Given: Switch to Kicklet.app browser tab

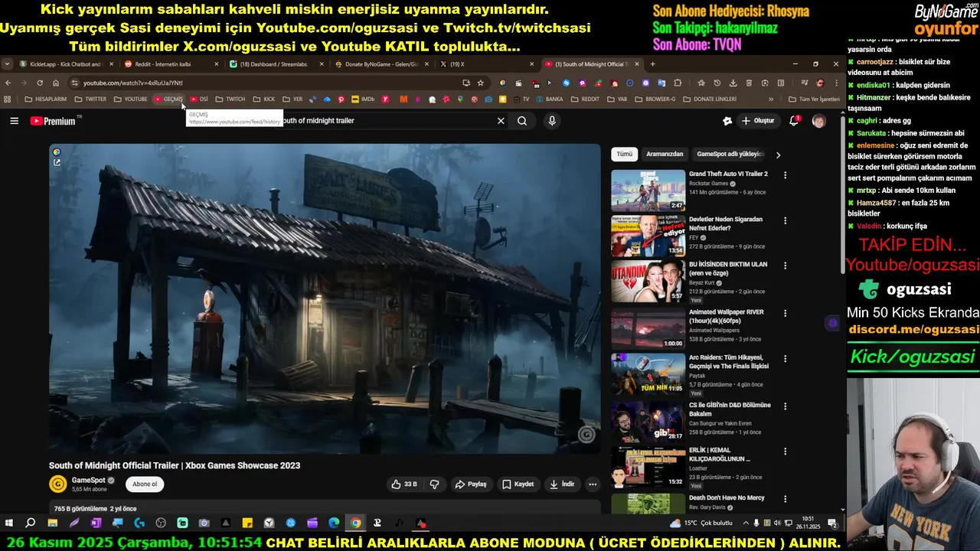Looking at the screenshot, I should (x=65, y=64).
